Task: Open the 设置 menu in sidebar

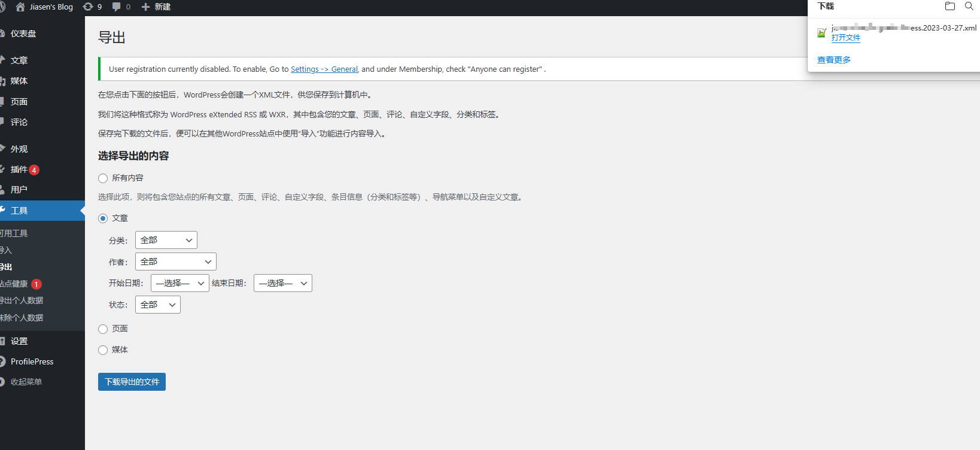Action: pyautogui.click(x=19, y=341)
